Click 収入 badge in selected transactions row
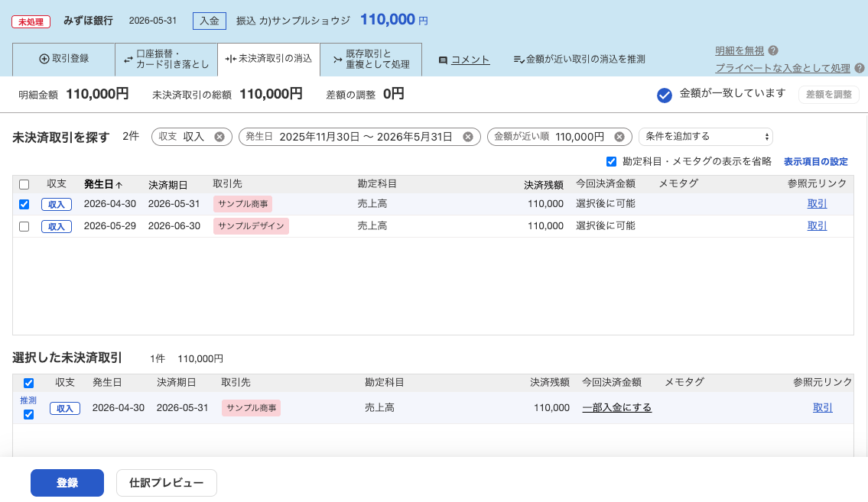868x502 pixels. click(x=65, y=408)
